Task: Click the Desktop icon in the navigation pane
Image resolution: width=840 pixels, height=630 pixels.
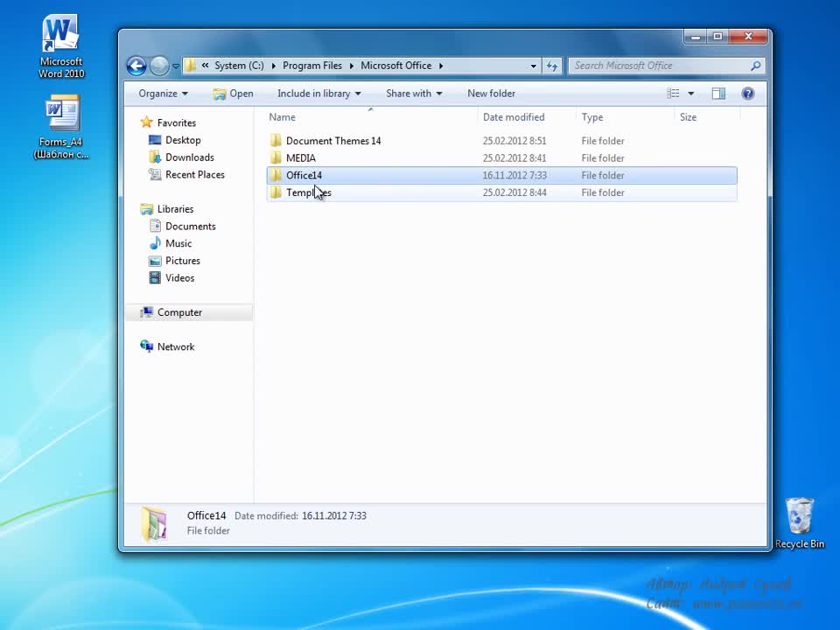Action: coord(155,140)
